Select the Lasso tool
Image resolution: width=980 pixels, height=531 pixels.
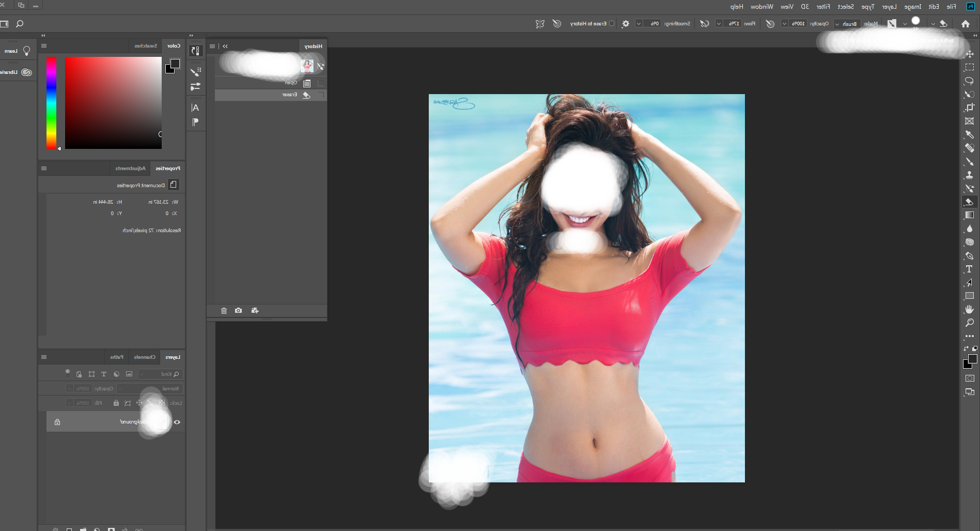970,81
